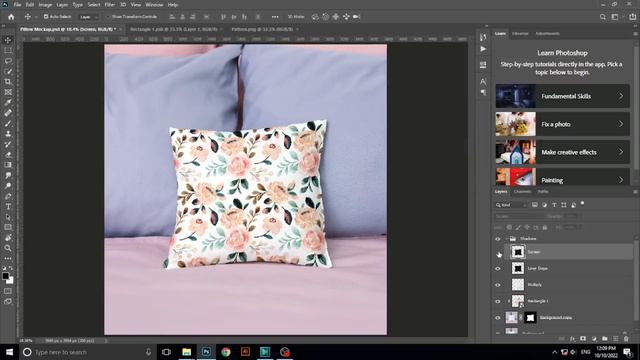Screen dimensions: 640x360
Task: Open the Search icon at top right
Action: pos(602,17)
